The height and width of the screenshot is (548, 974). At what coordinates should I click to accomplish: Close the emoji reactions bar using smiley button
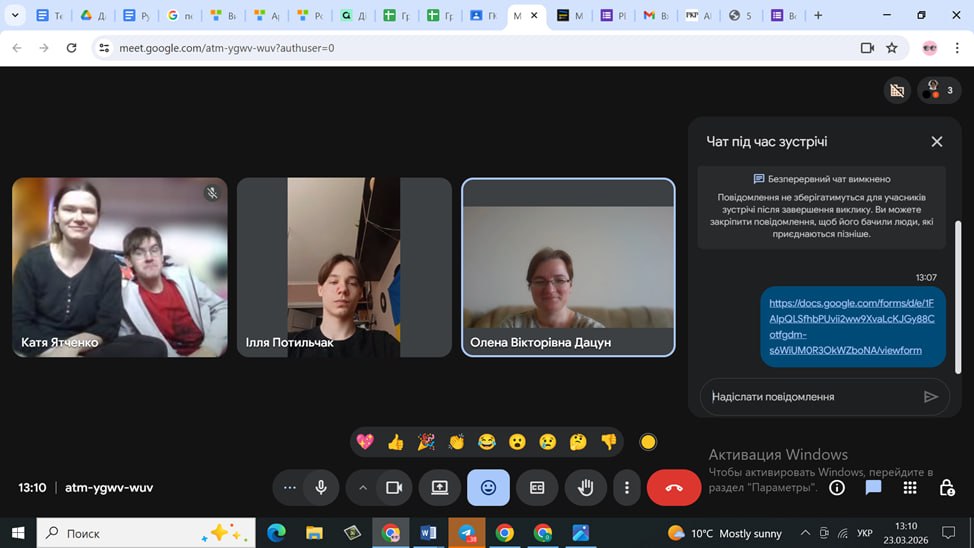[x=488, y=488]
